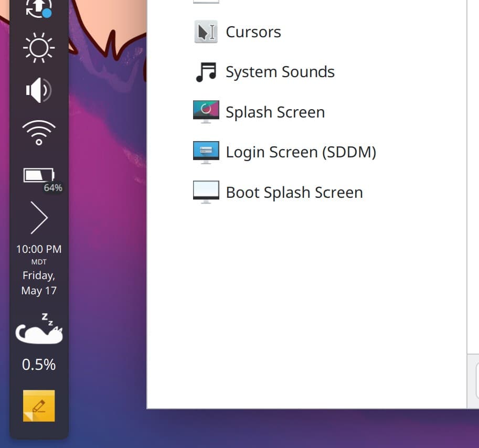The image size is (479, 448).
Task: Open the Boot Splash Screen entry
Action: (x=294, y=193)
